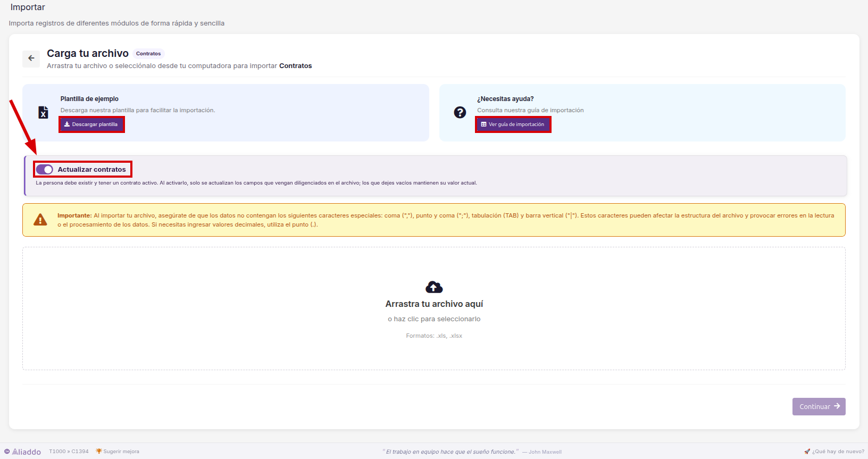Click the John Maxwell quote in the footer
The width and height of the screenshot is (868, 459).
click(472, 452)
